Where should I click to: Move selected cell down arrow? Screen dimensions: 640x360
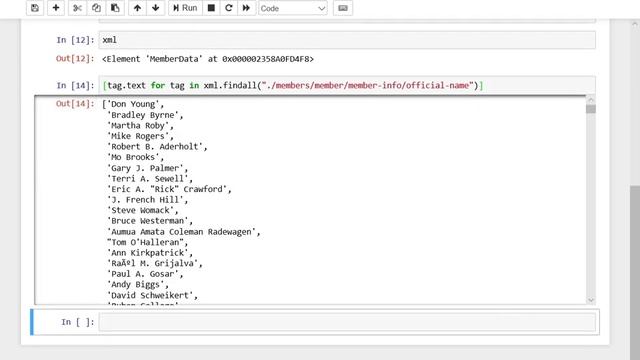pyautogui.click(x=156, y=8)
